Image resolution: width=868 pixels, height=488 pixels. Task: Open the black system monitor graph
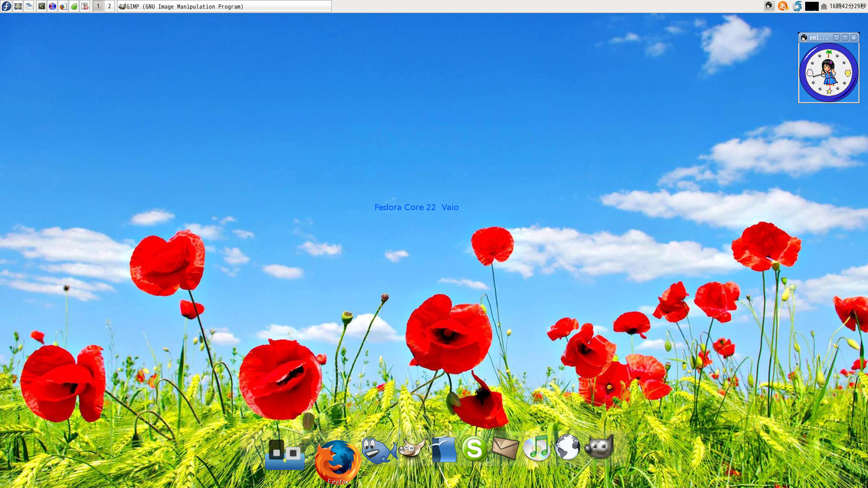pos(812,6)
